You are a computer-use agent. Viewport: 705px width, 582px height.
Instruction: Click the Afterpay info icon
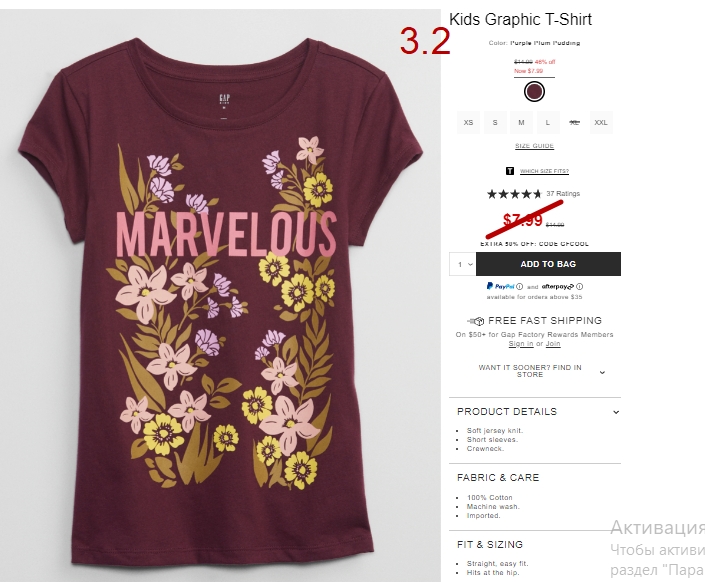click(580, 287)
